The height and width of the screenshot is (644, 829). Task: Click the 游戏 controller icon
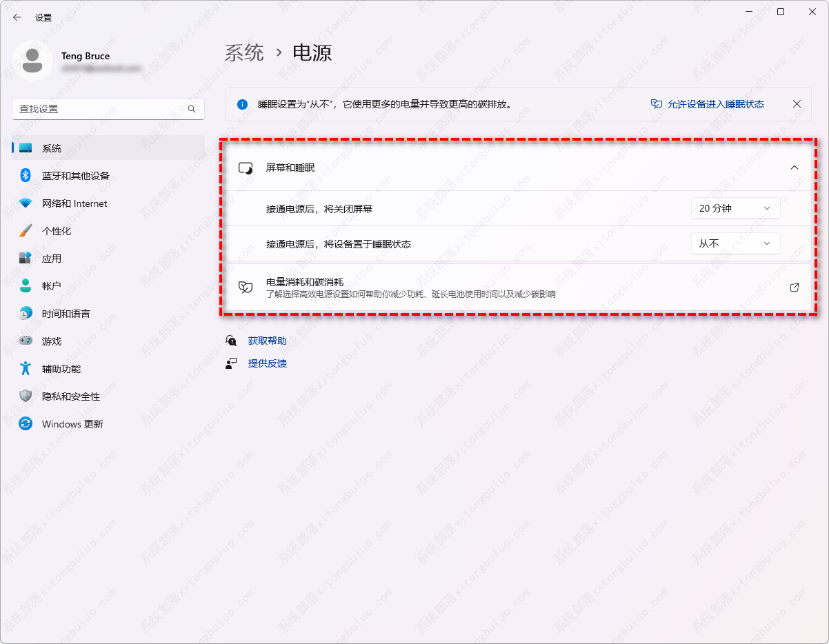(26, 341)
